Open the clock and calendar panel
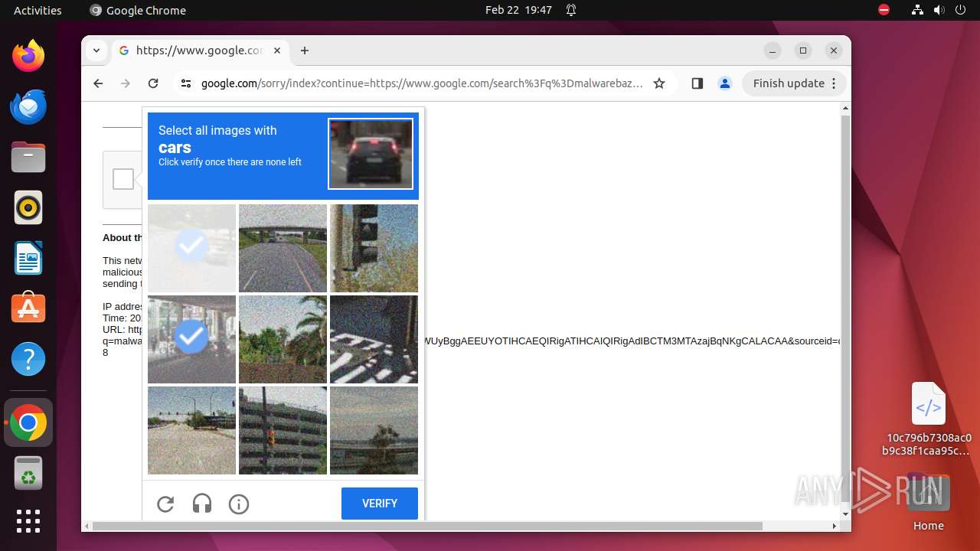Screen dimensions: 980x551 tap(518, 10)
